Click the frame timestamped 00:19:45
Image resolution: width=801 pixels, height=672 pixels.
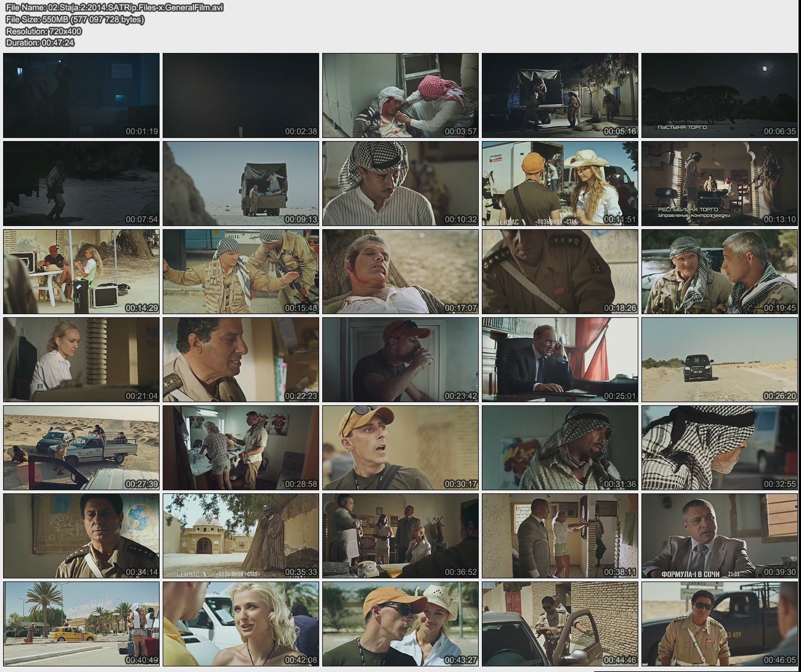point(720,272)
